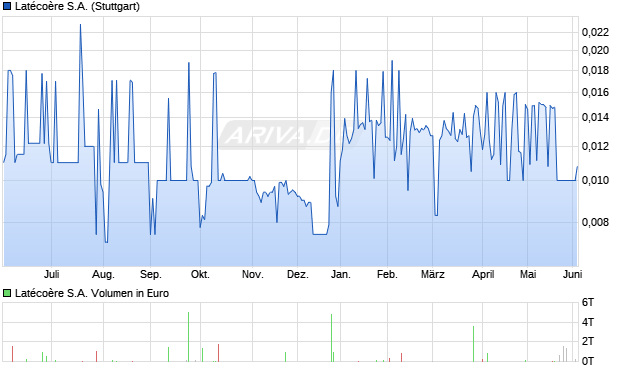Click the 6T volume axis value
Viewport: 620px width, 371px height.
[588, 303]
